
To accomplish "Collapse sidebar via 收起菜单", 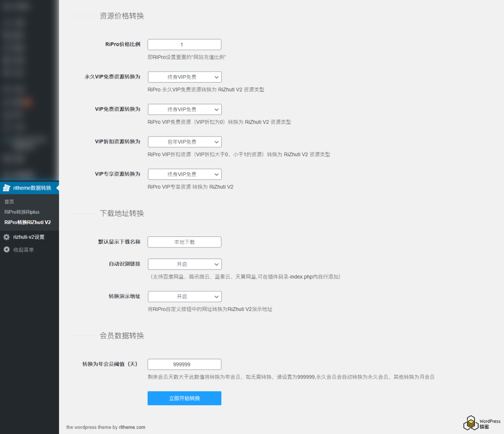I will click(30, 249).
